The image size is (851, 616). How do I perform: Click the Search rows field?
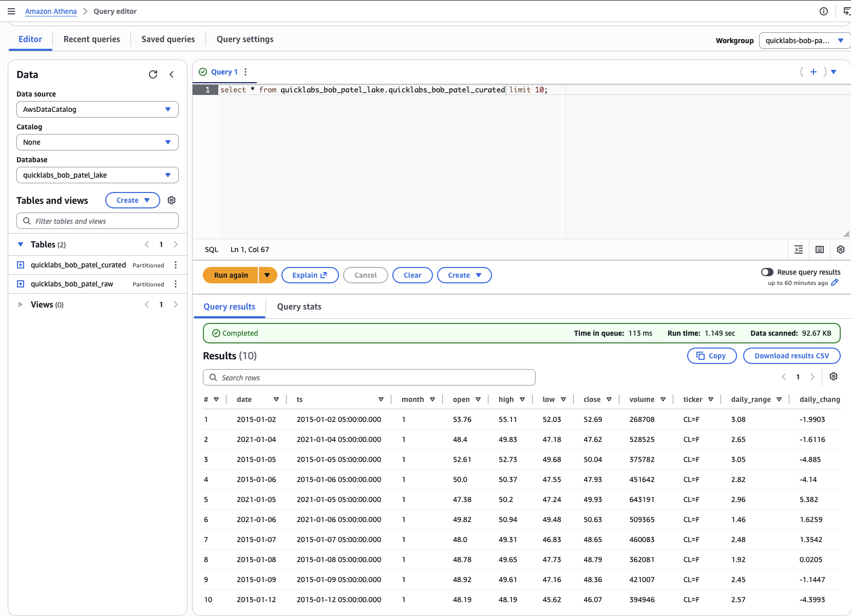[x=369, y=377]
